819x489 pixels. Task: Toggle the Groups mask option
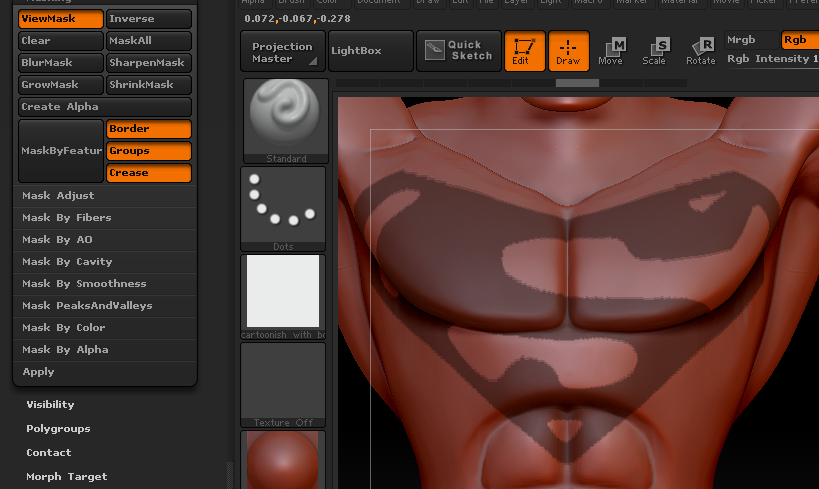coord(149,151)
